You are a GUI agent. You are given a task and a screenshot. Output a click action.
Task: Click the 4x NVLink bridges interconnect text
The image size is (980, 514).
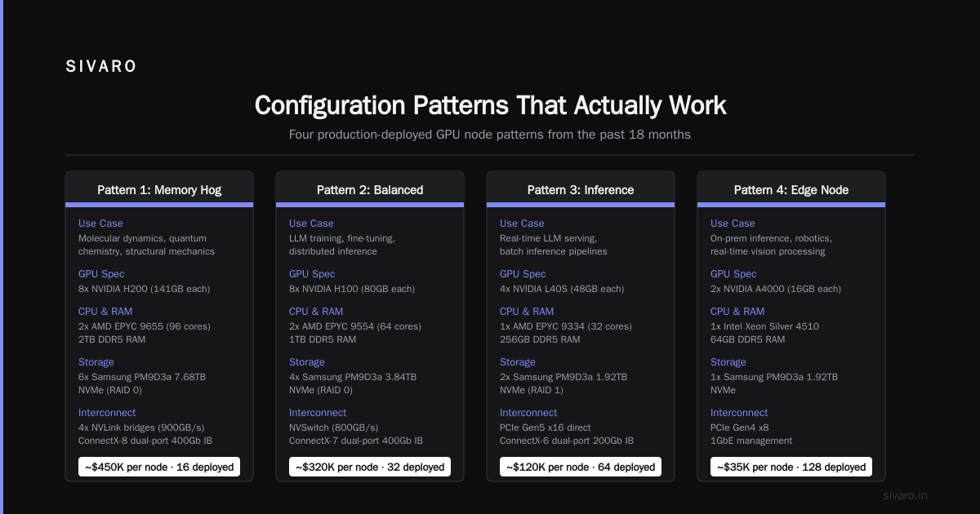click(141, 428)
